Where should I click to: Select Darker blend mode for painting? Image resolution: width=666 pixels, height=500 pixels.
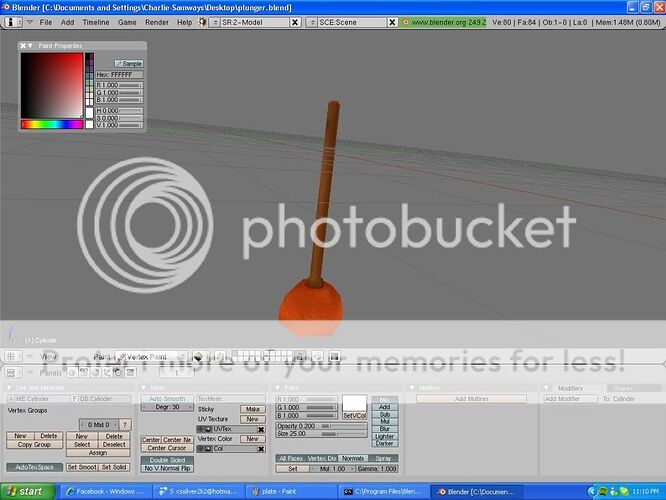pos(384,444)
